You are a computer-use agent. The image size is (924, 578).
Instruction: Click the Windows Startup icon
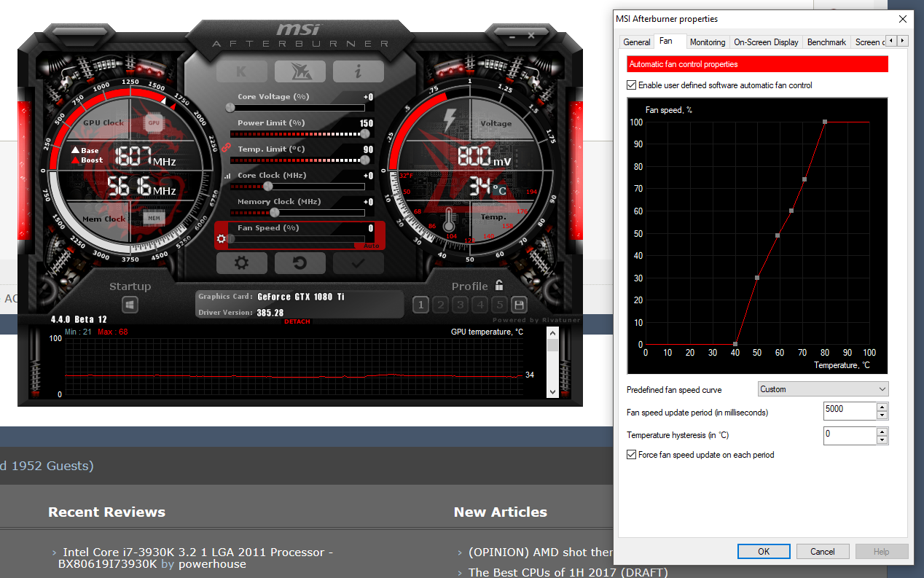(130, 305)
